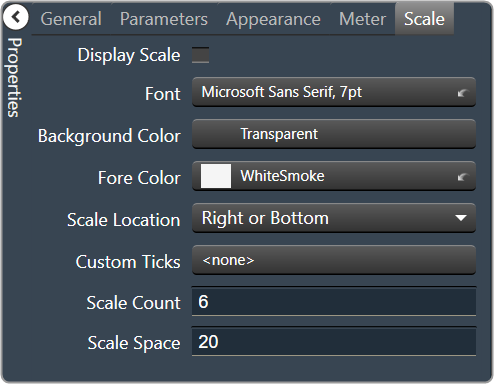
Task: Switch to the General tab
Action: click(71, 19)
